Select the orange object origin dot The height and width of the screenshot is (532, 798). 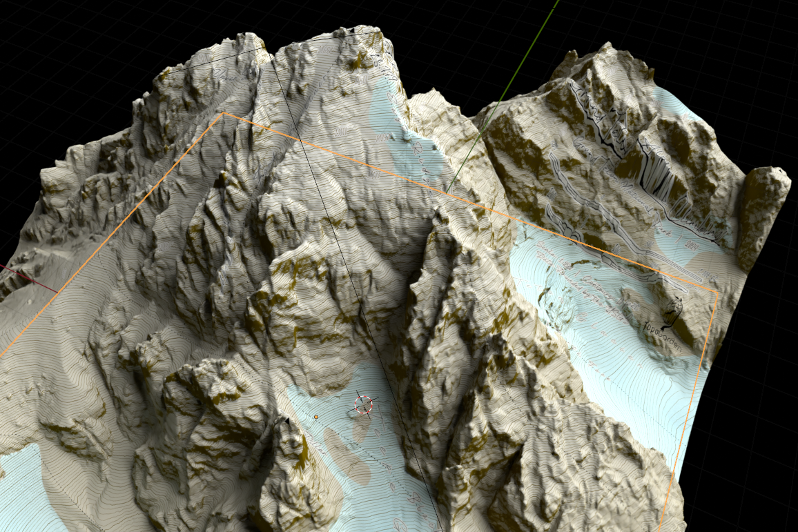(x=316, y=417)
